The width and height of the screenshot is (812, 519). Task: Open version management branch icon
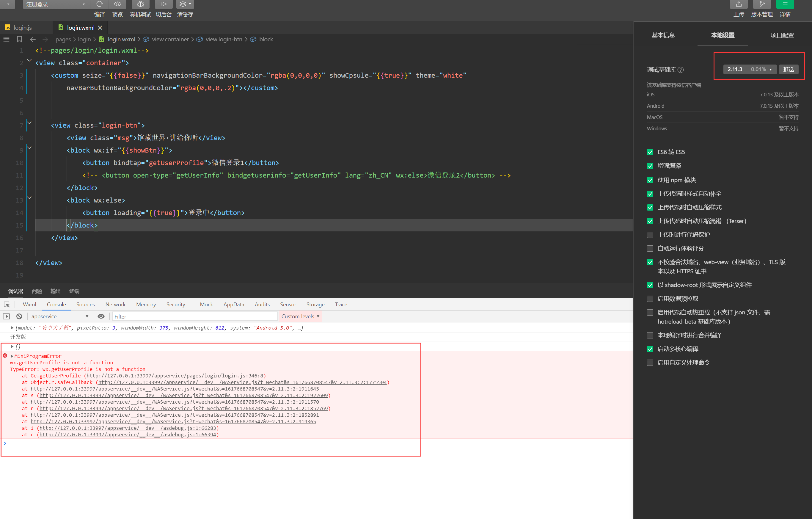[x=762, y=4]
